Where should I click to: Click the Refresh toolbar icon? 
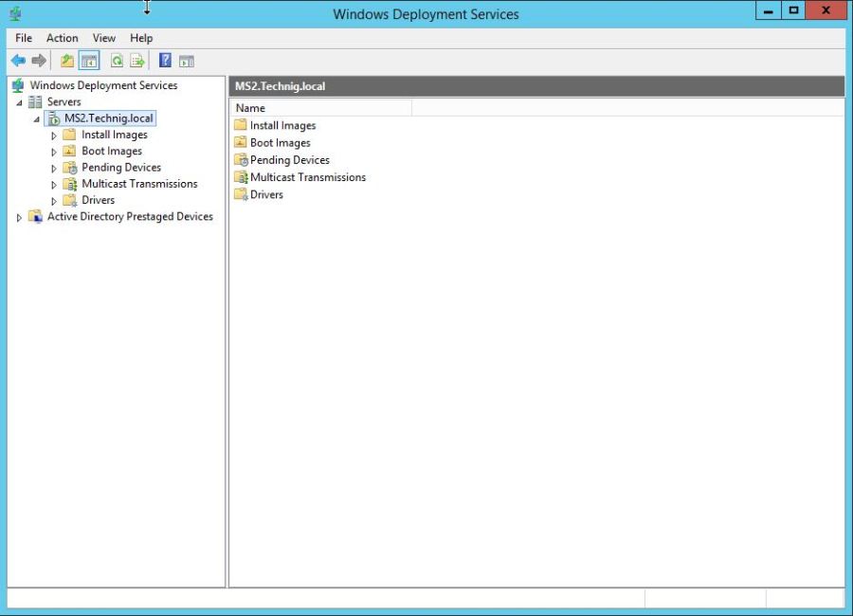(117, 61)
